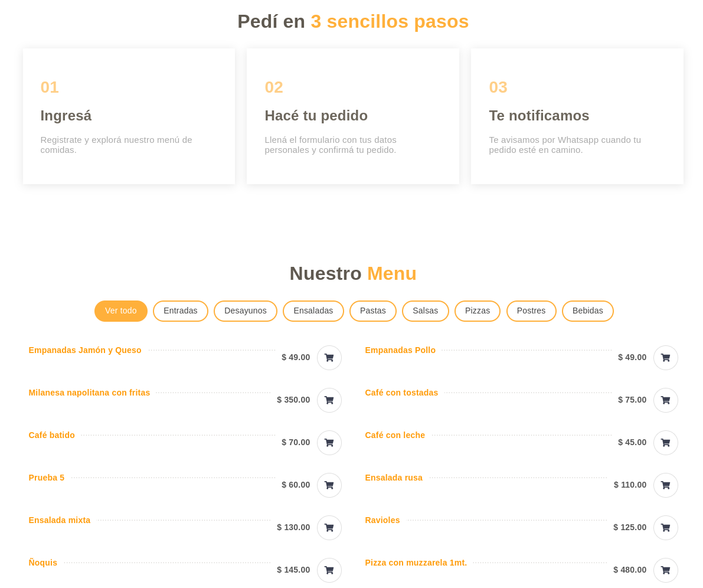
Task: Click cart icon for Pizza con muzzarela 1mt.
Action: [x=665, y=570]
